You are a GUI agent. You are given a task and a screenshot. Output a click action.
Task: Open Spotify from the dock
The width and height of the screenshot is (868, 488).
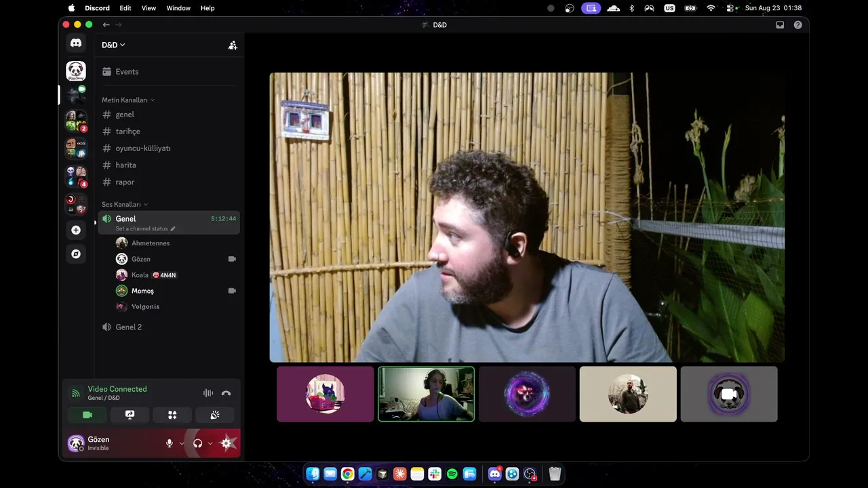click(x=452, y=474)
